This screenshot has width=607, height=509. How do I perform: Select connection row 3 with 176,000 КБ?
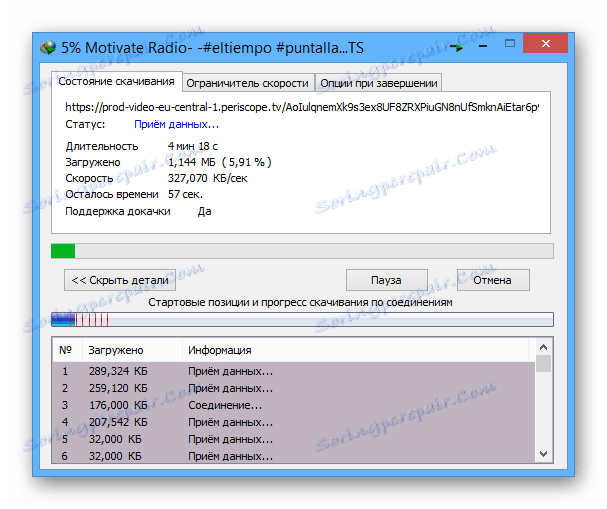pyautogui.click(x=294, y=405)
